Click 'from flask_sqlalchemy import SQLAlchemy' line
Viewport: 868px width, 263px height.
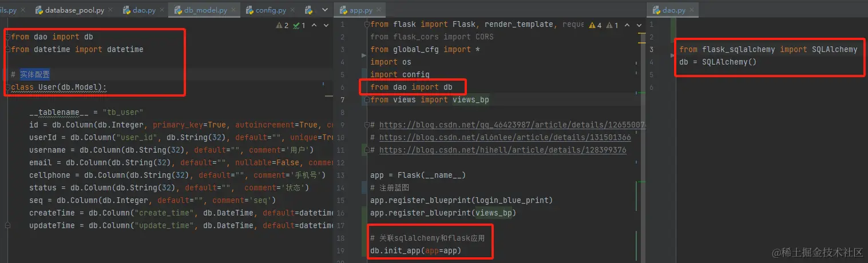pos(768,49)
